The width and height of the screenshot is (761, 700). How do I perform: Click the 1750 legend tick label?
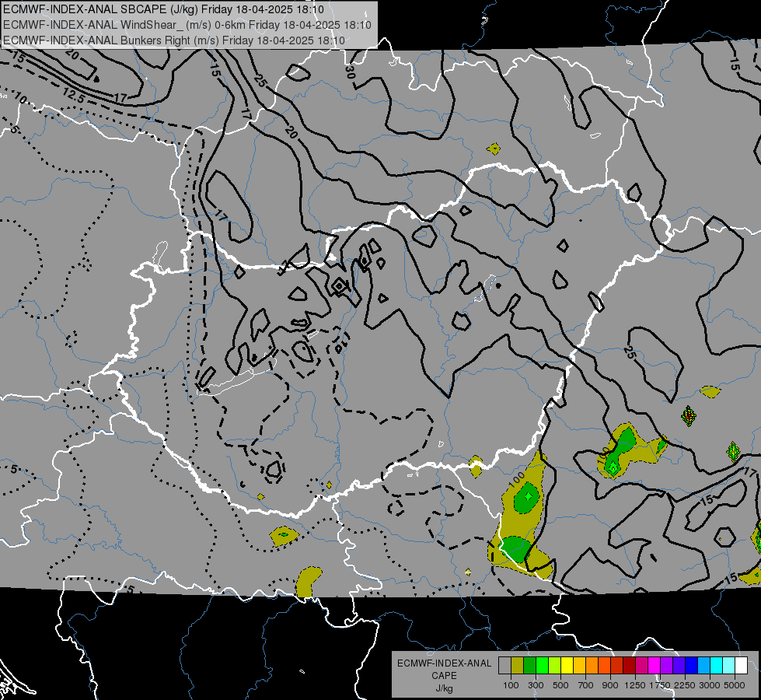click(x=660, y=685)
